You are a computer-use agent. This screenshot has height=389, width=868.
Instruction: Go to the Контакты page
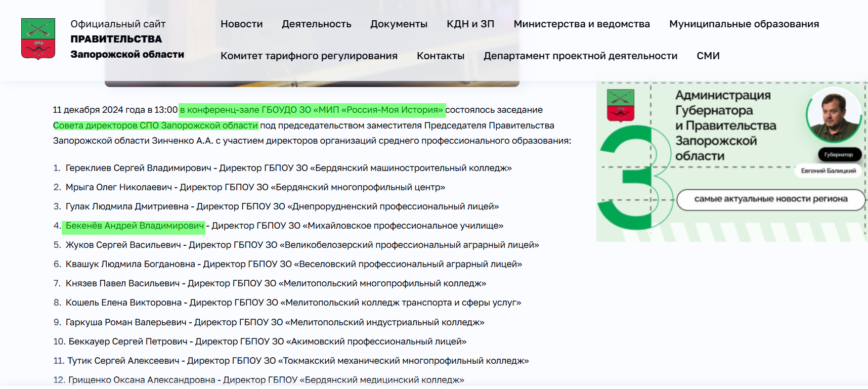pyautogui.click(x=440, y=56)
